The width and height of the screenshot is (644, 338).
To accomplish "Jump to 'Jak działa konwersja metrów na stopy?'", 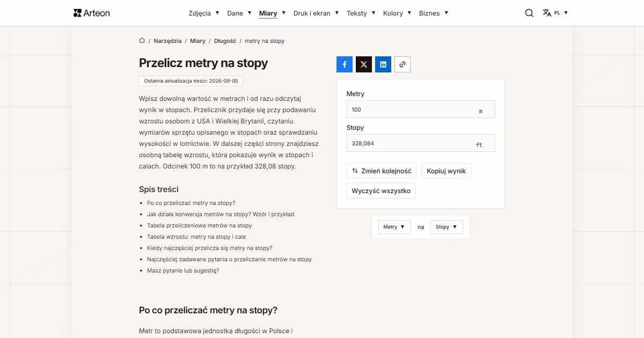I will point(221,214).
